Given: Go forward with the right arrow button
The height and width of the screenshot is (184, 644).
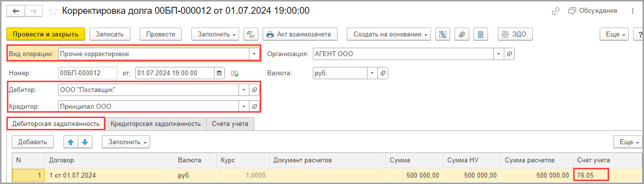Looking at the screenshot, I should click(34, 10).
